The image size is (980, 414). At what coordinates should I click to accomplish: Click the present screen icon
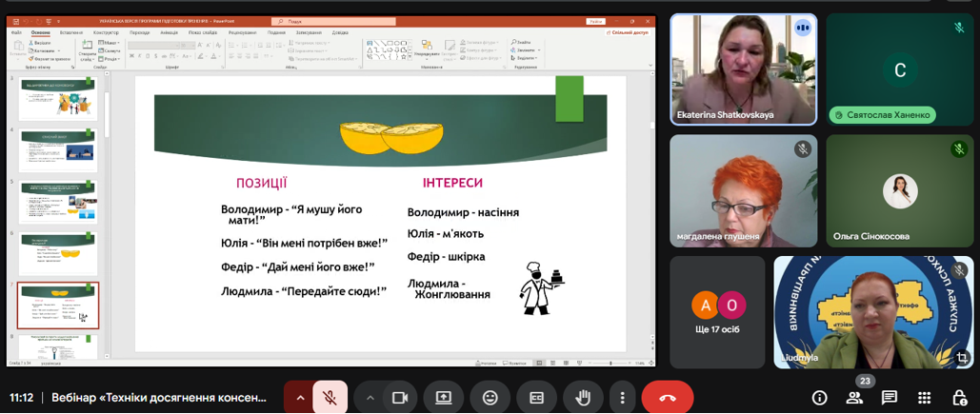(x=444, y=398)
